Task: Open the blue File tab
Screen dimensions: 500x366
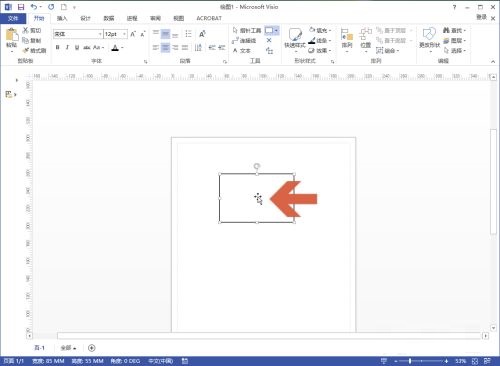Action: point(13,18)
